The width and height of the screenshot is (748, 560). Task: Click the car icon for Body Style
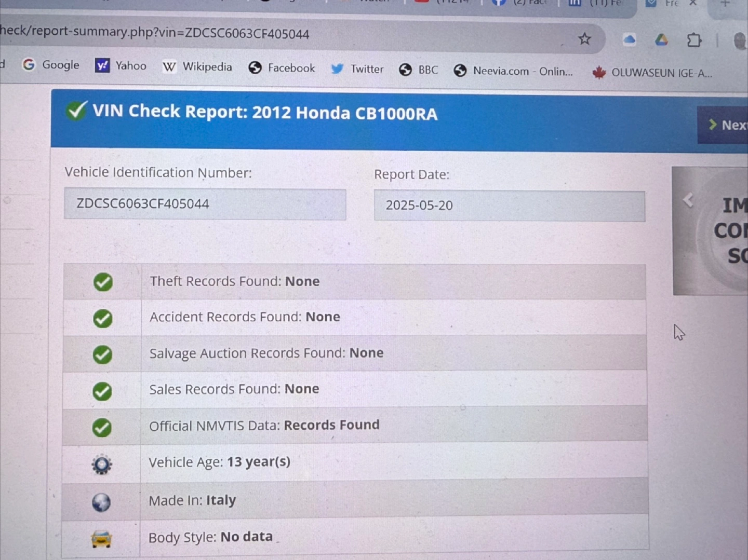pyautogui.click(x=101, y=539)
